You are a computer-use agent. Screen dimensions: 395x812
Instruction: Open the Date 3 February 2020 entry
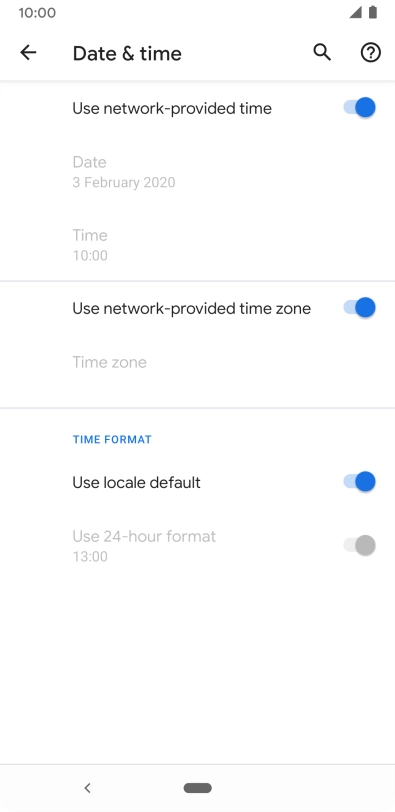197,172
